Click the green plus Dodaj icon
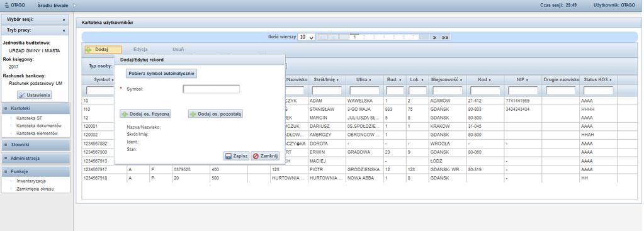 pyautogui.click(x=88, y=50)
